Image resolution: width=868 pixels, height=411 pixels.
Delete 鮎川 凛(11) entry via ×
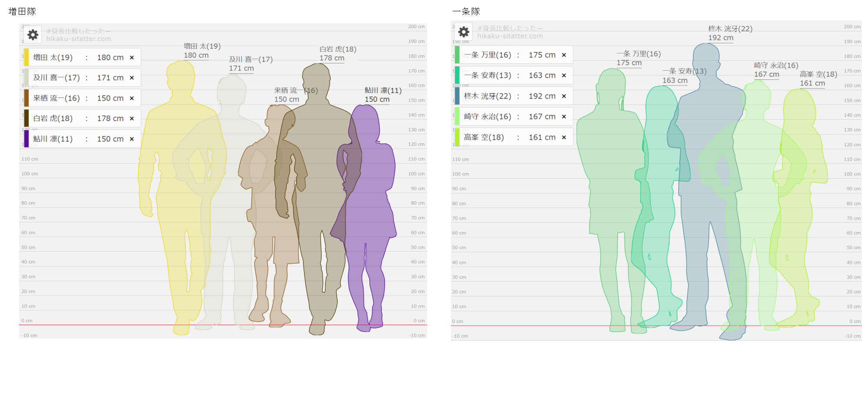(132, 139)
